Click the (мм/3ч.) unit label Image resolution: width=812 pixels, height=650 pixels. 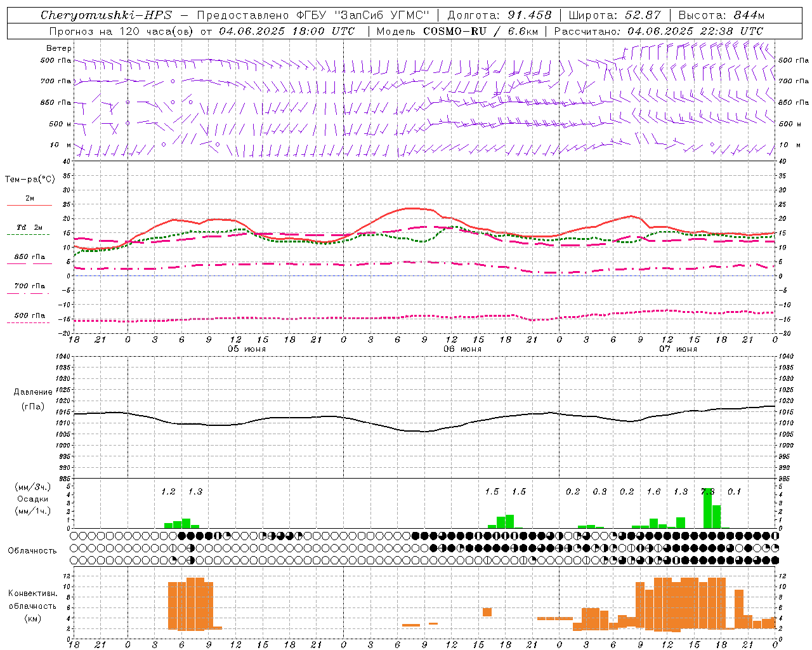pos(33,487)
